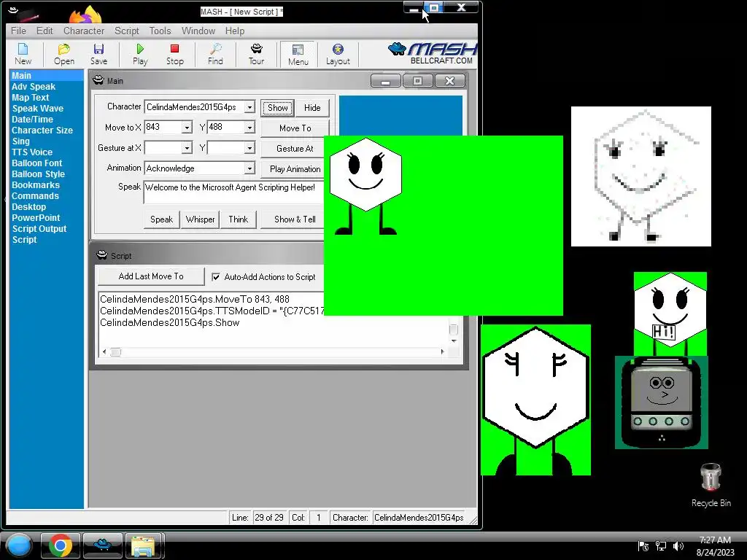Click the Action Center flag tray icon
The height and width of the screenshot is (560, 747).
coord(643,546)
